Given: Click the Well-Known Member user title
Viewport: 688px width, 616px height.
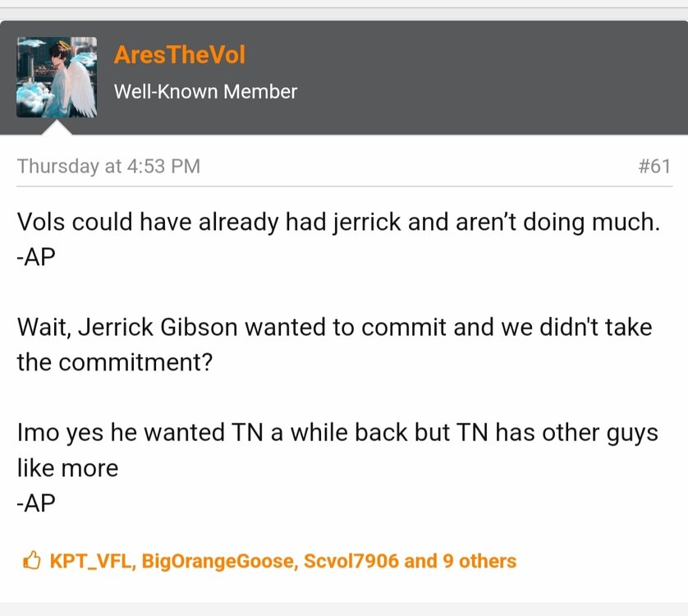Looking at the screenshot, I should [205, 91].
